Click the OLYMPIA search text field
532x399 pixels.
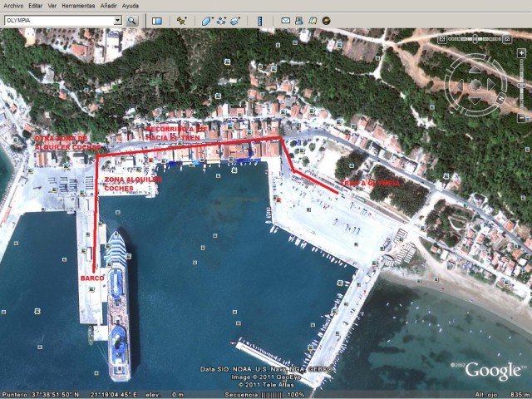tap(57, 20)
